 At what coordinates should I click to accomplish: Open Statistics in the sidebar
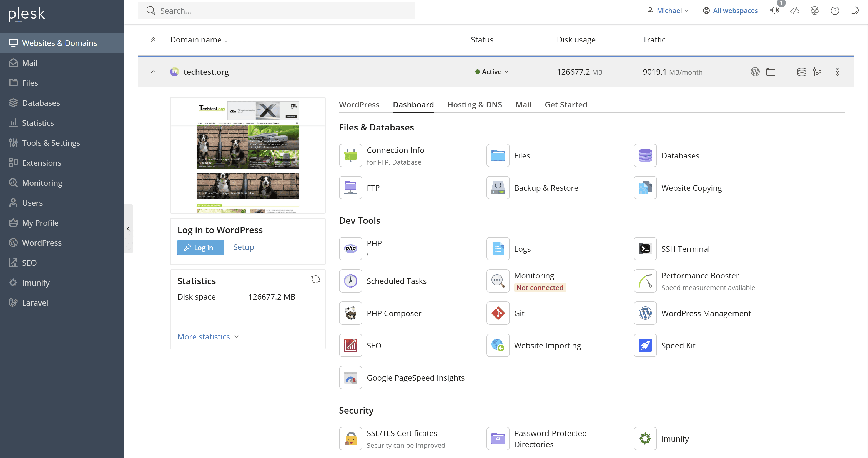pyautogui.click(x=62, y=123)
